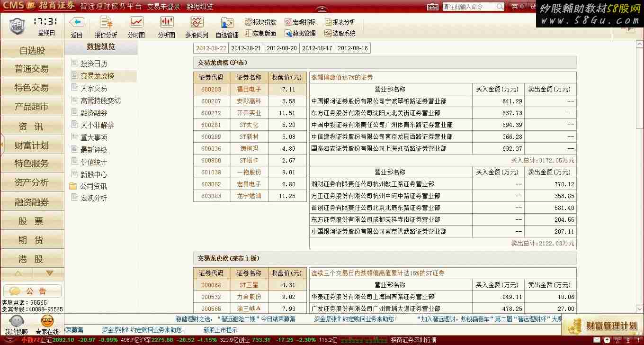This screenshot has width=644, height=345.
Task: Open the 分时图 intraday chart
Action: pos(136,27)
